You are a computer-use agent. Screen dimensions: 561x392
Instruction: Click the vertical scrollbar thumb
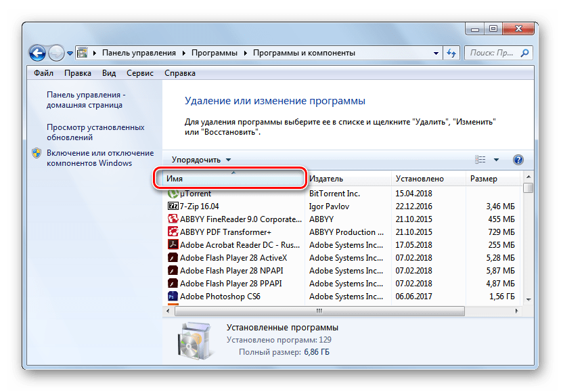click(x=528, y=188)
